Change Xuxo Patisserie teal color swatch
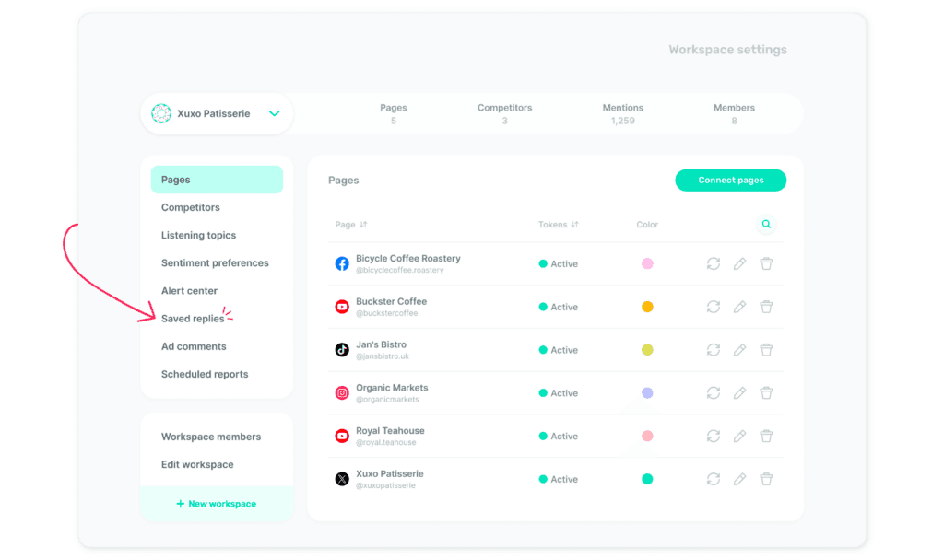Screen dimensions: 944x560 (x=647, y=479)
